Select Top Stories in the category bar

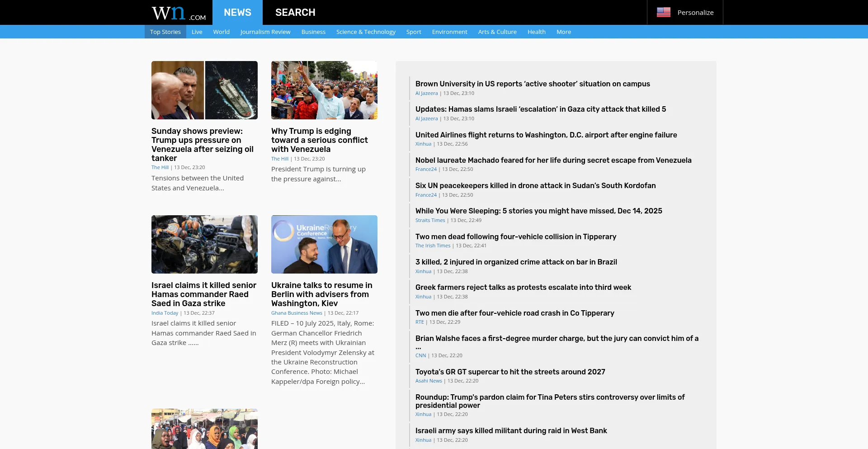[165, 32]
